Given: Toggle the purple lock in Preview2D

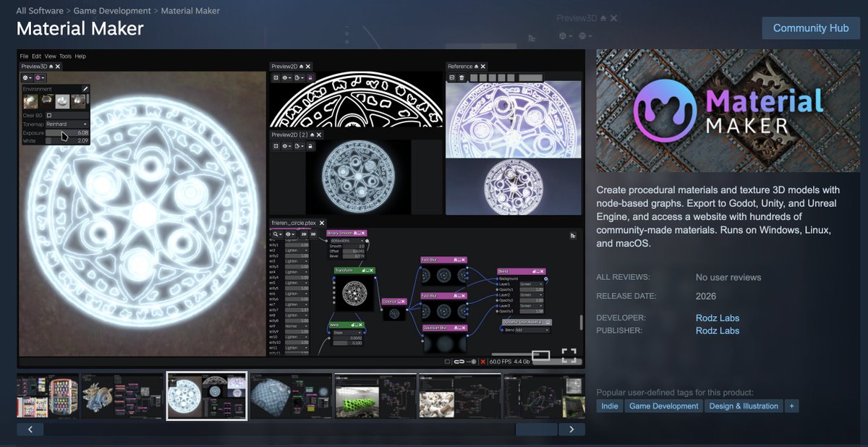Looking at the screenshot, I should click(310, 77).
